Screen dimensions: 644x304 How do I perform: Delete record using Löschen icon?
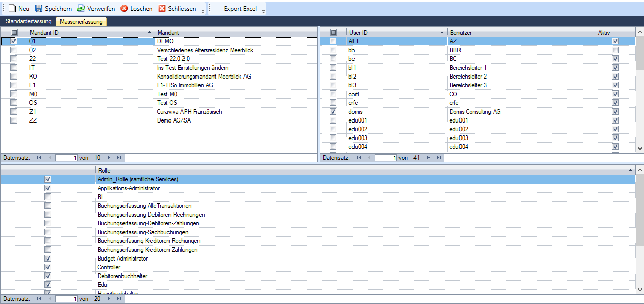124,9
